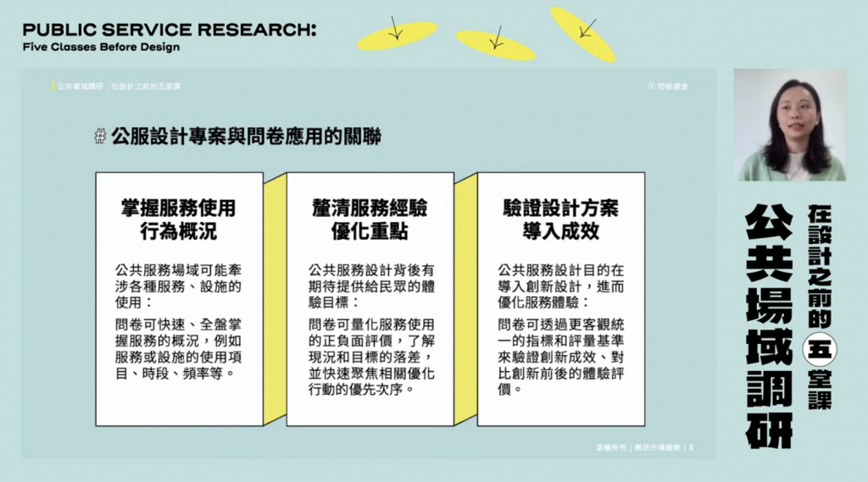Click the speaker's webcam video thumbnail
This screenshot has width=868, height=482.
789,125
